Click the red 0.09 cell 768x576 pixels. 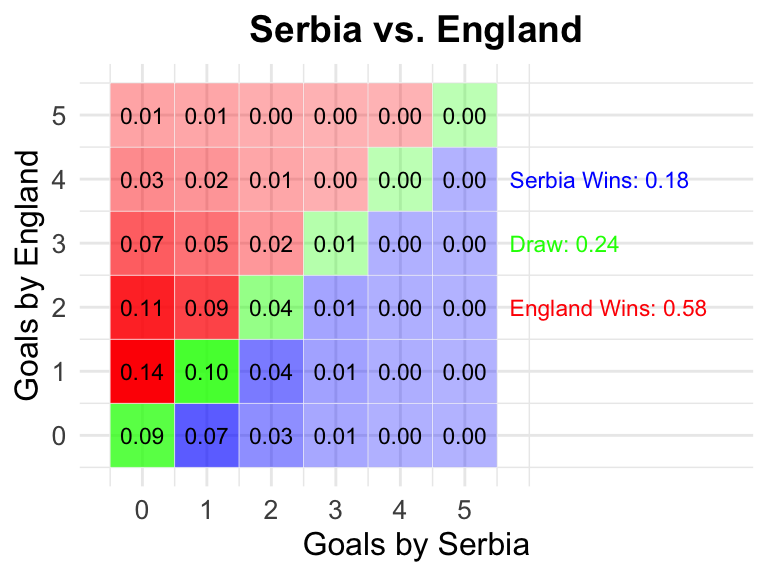tap(207, 307)
